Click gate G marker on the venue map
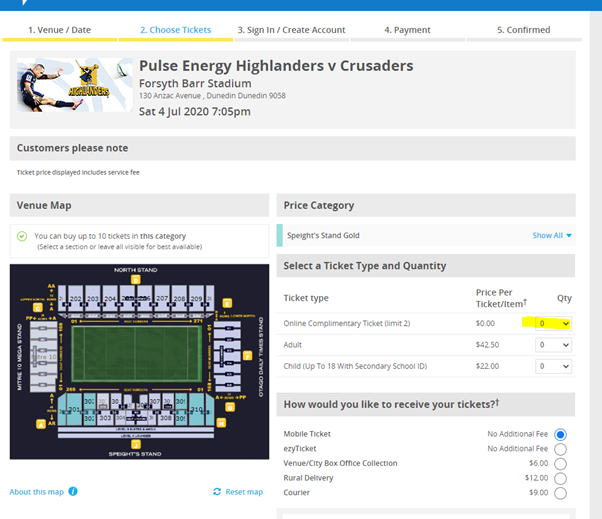 pyautogui.click(x=230, y=407)
